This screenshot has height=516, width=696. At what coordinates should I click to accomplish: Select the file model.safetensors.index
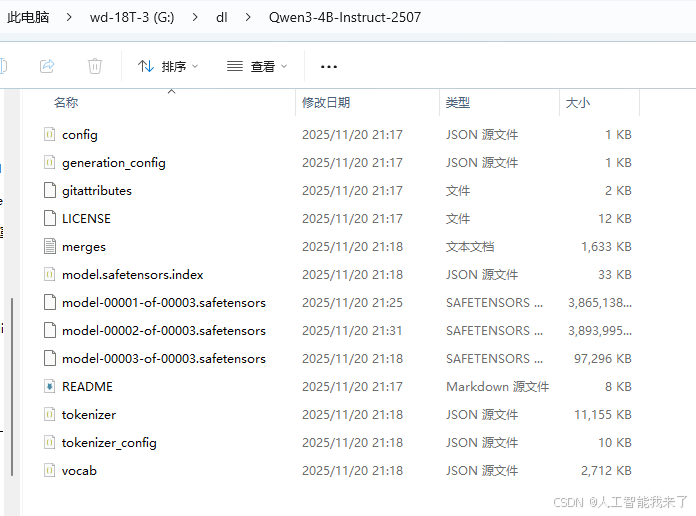pos(132,274)
